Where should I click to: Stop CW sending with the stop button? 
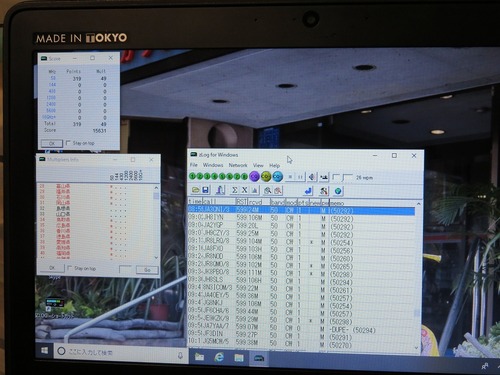[x=290, y=177]
